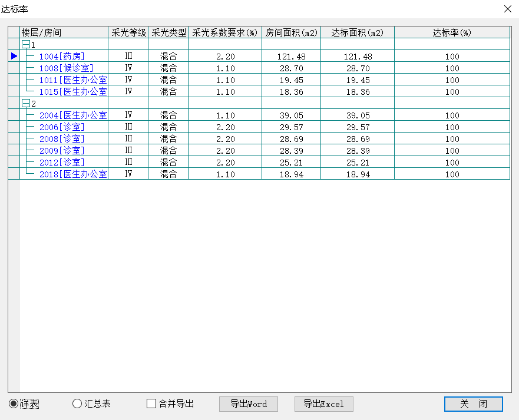
Task: Open room 1008[候诊室] link
Action: (66, 68)
